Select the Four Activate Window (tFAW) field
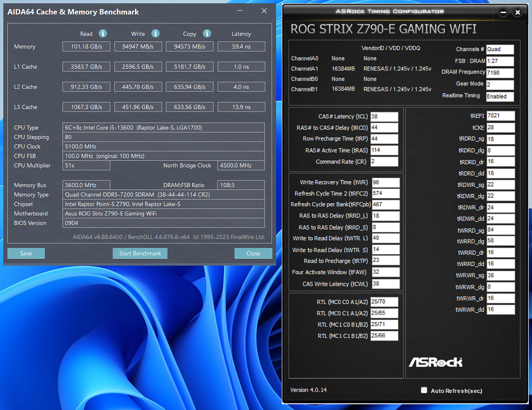This screenshot has height=410, width=532. pos(386,272)
